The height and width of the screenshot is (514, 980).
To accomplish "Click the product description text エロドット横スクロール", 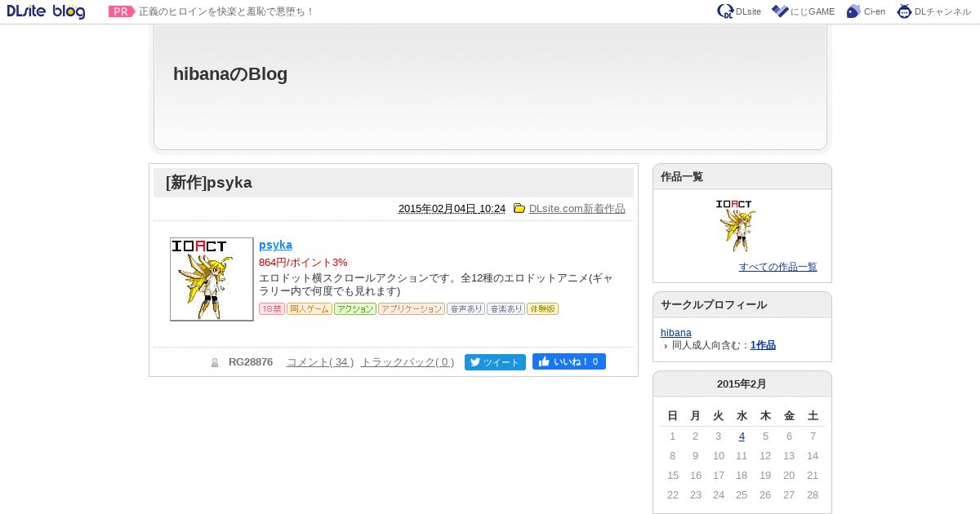I will click(436, 285).
